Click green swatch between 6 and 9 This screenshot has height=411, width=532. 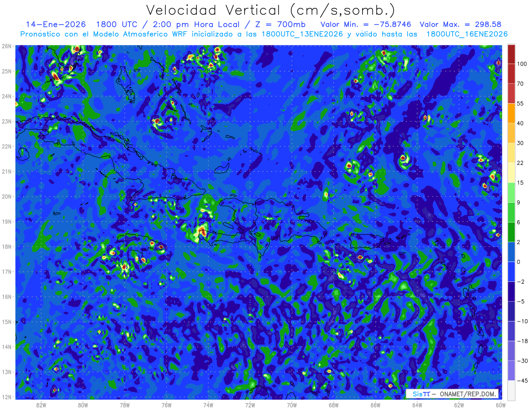click(x=511, y=212)
